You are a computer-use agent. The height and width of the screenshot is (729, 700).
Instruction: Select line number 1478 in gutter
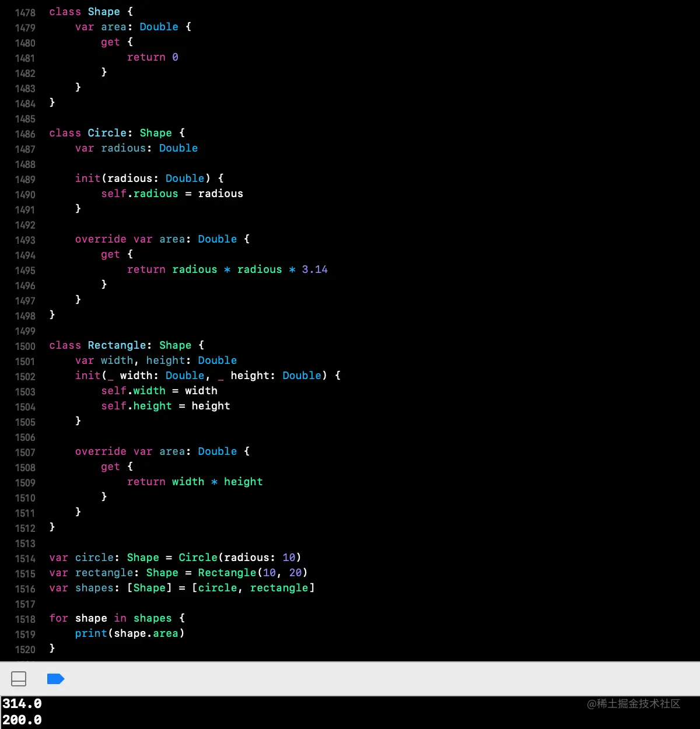point(25,12)
